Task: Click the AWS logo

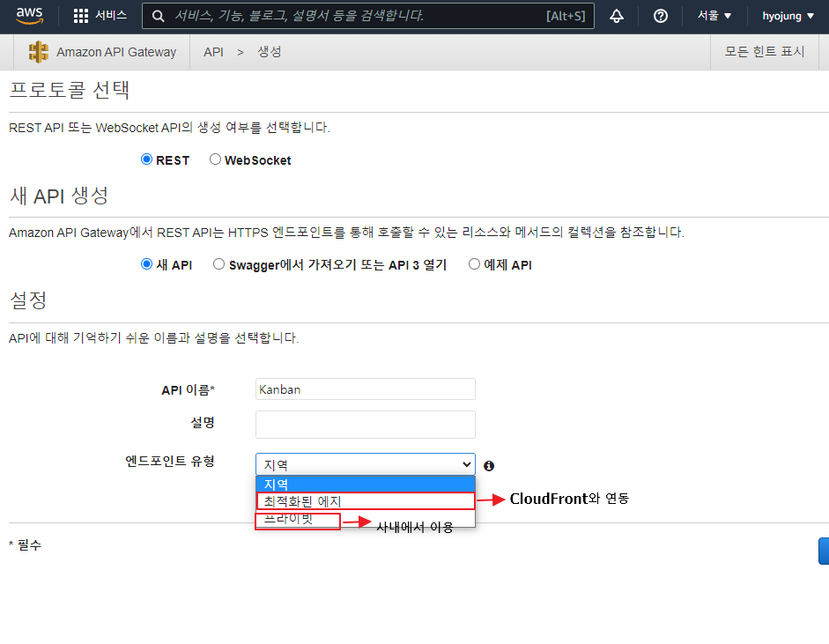Action: pyautogui.click(x=29, y=16)
